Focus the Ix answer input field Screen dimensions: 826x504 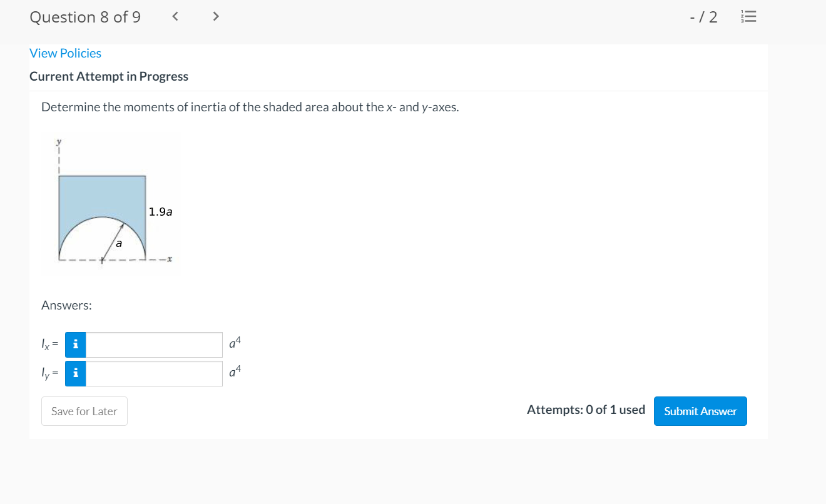click(x=154, y=345)
